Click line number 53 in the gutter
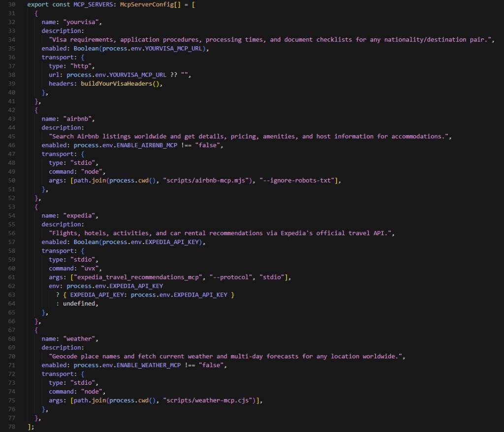 [12, 207]
